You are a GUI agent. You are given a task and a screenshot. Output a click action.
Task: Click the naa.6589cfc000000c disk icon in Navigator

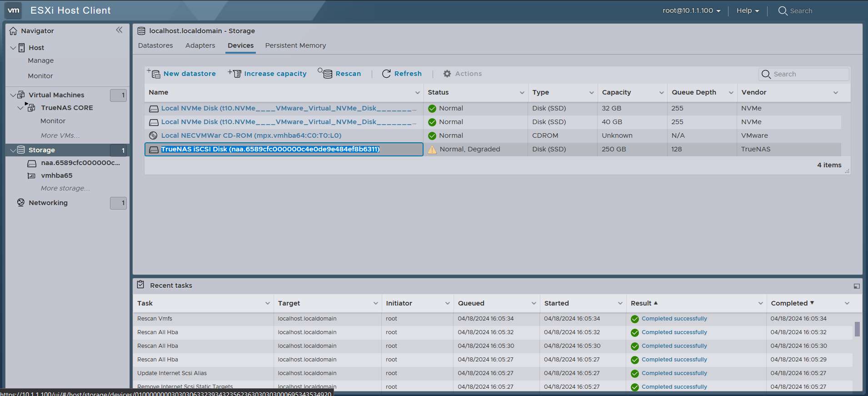click(x=32, y=163)
